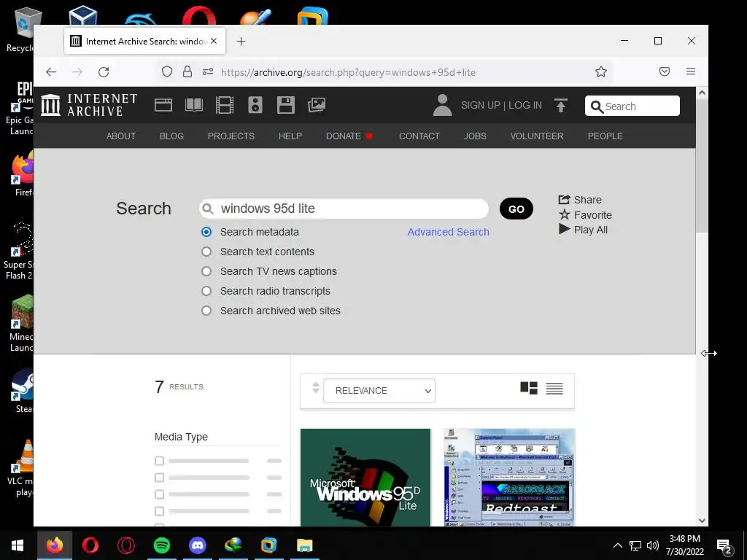Click the header Search input field
The image size is (747, 560).
(632, 106)
